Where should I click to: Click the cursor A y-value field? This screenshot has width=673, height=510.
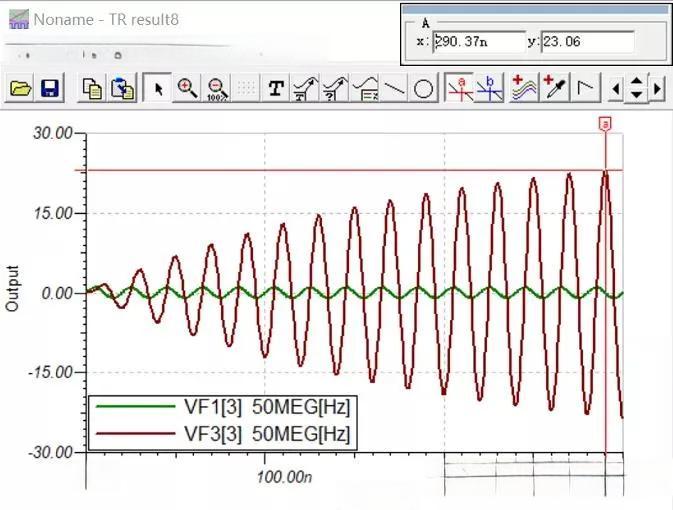pyautogui.click(x=588, y=42)
